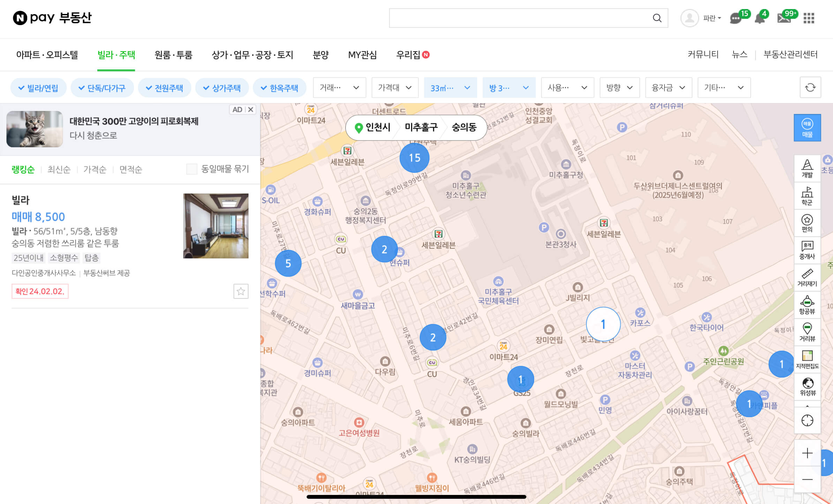Open the school district (학군) icon
The width and height of the screenshot is (833, 504).
pyautogui.click(x=807, y=196)
